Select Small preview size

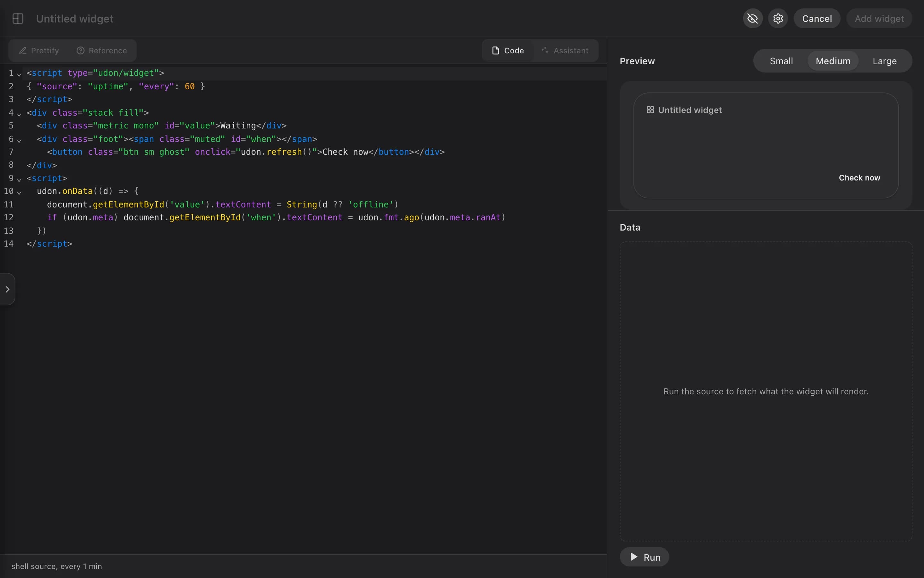click(781, 61)
